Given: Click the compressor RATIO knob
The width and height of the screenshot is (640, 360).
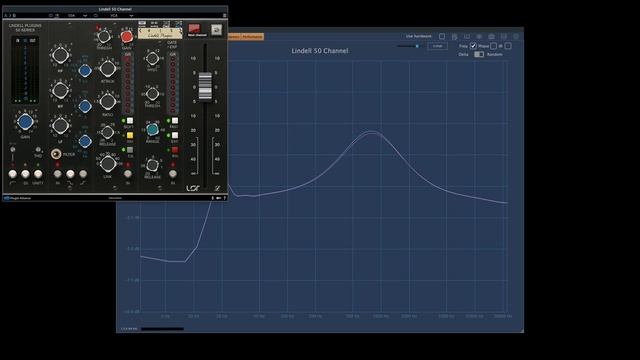Looking at the screenshot, I should click(x=108, y=102).
